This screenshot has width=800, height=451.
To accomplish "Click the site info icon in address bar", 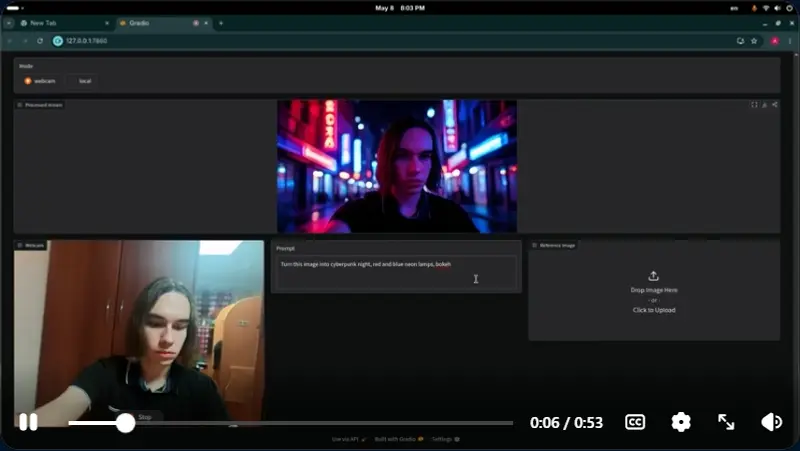I will coord(58,41).
